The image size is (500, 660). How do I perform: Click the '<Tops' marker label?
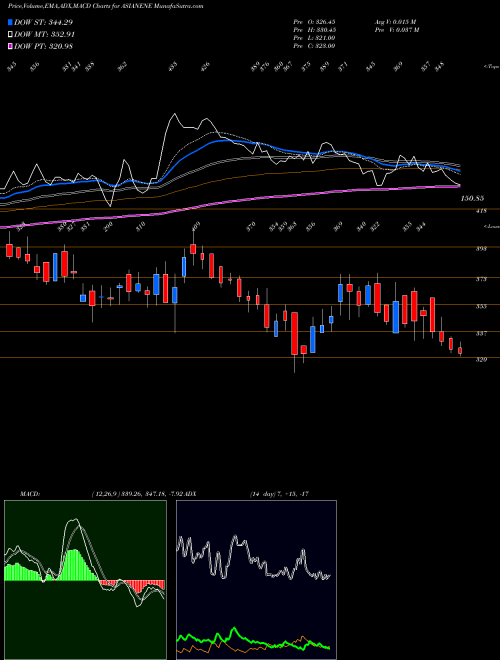click(491, 67)
